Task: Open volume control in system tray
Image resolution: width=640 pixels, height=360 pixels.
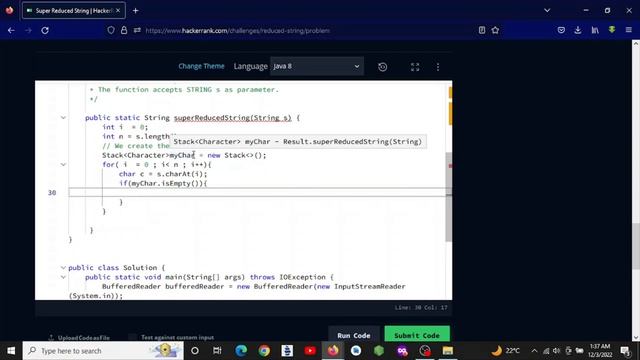Action: pos(556,351)
